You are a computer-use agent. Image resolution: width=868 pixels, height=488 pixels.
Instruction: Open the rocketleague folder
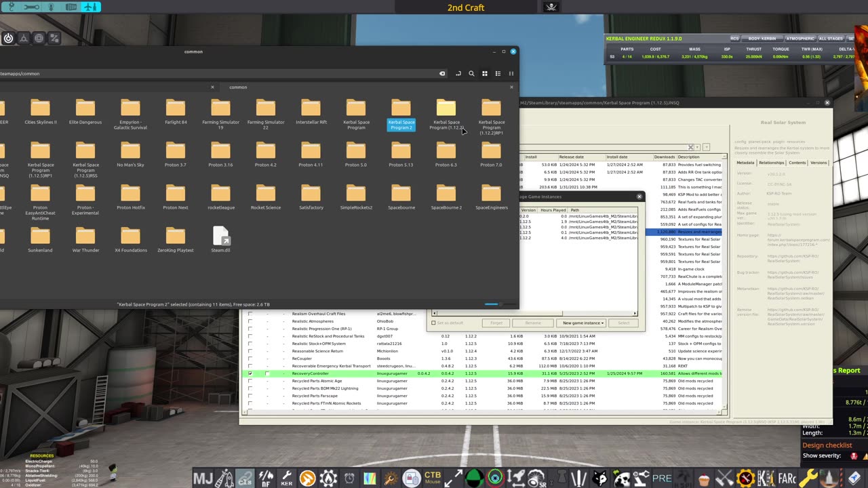coord(220,198)
